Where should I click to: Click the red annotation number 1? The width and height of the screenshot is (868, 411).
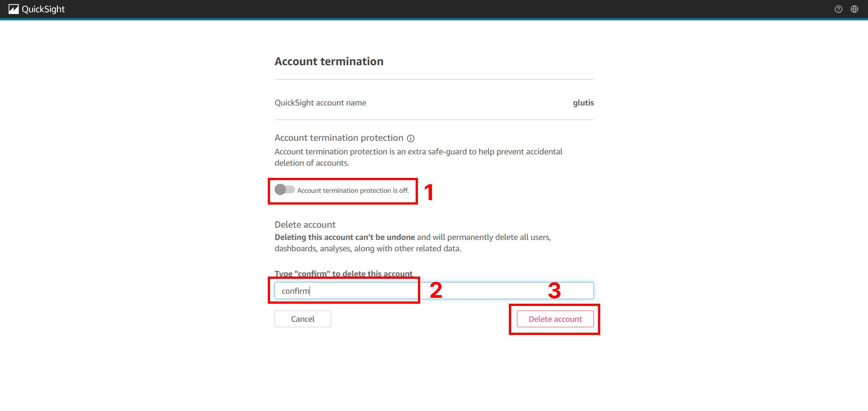click(x=429, y=192)
